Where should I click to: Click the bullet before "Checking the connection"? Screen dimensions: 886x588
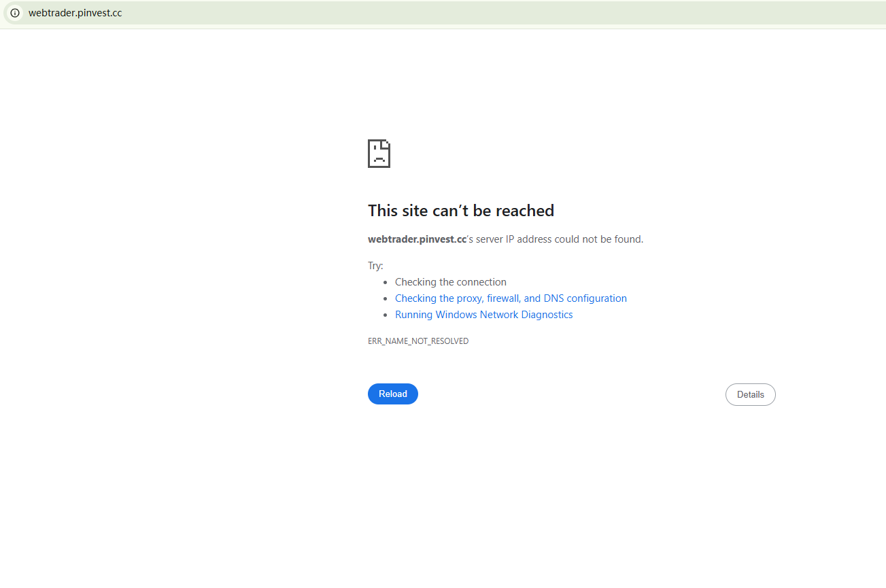point(386,283)
